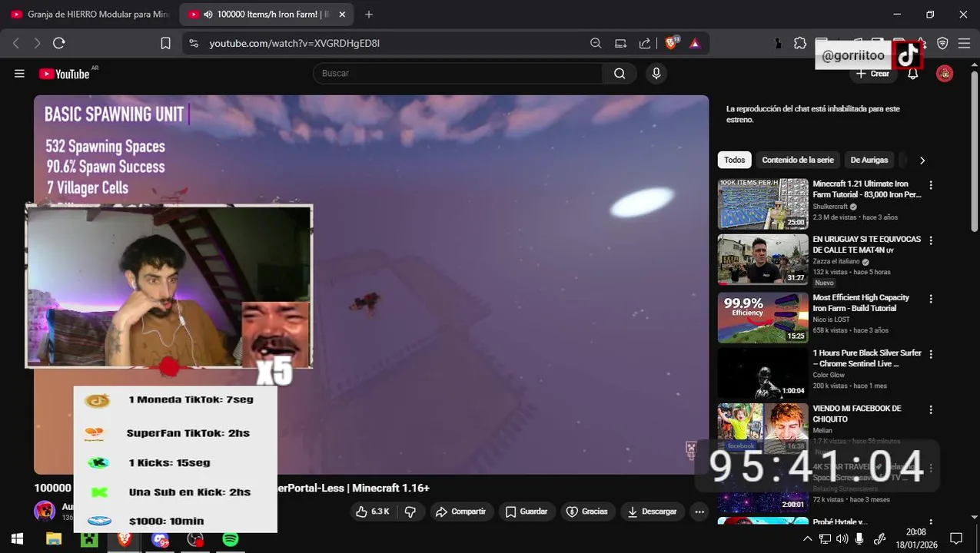Open the YouTube account avatar menu
Image resolution: width=980 pixels, height=553 pixels.
point(945,74)
